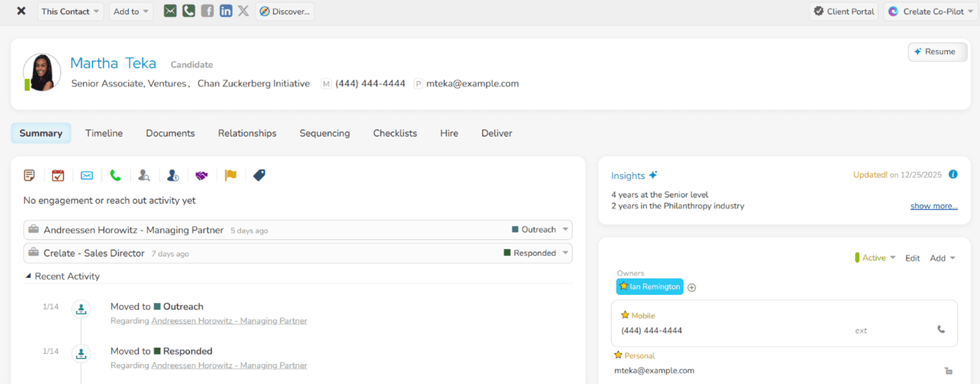The image size is (980, 384).
Task: Open the Client Portal button
Action: point(844,11)
